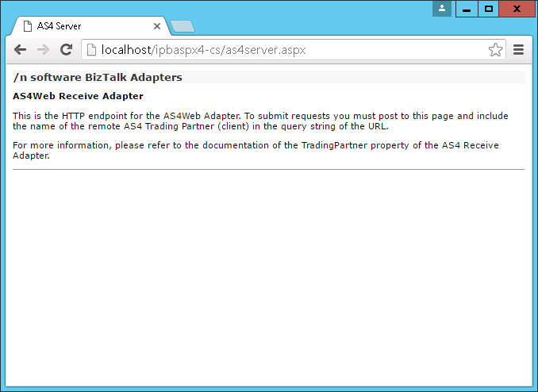Click the paragraph starting 'For more information'

[x=256, y=150]
